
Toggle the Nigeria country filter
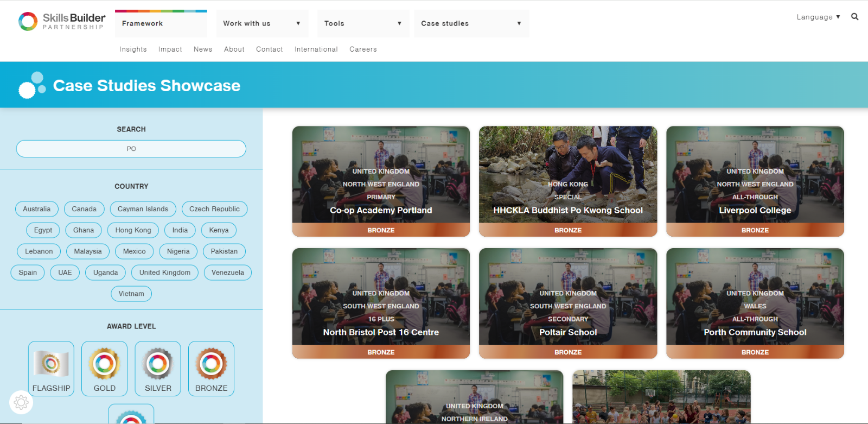tap(178, 251)
